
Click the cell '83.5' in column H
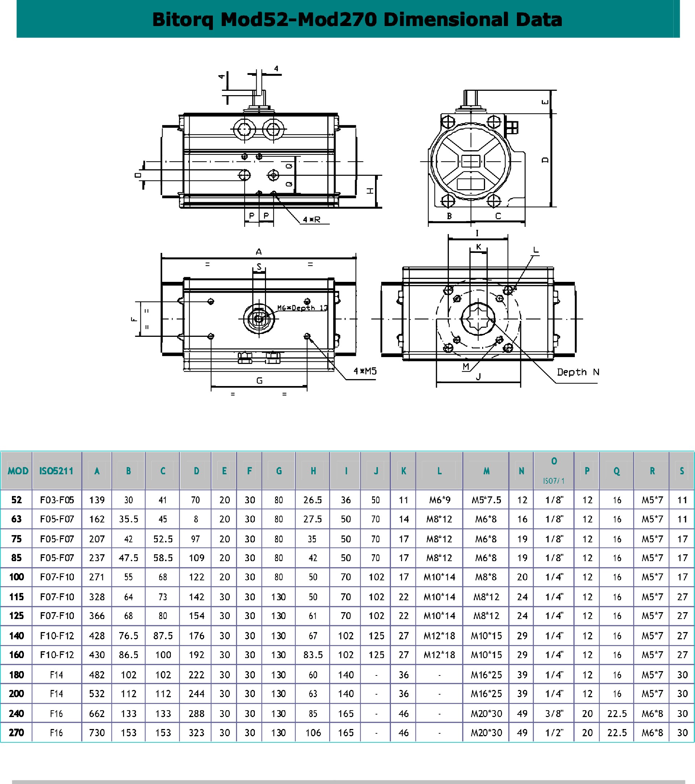pos(313,655)
